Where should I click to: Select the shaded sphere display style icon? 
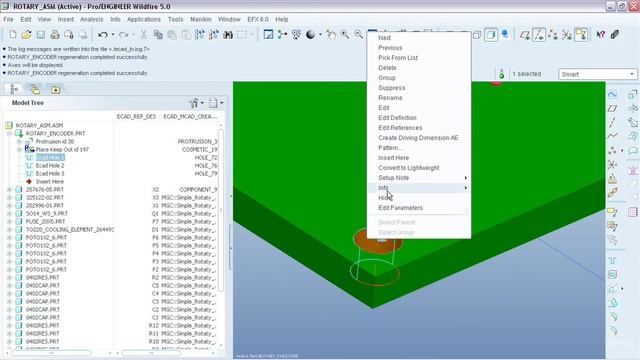point(311,35)
